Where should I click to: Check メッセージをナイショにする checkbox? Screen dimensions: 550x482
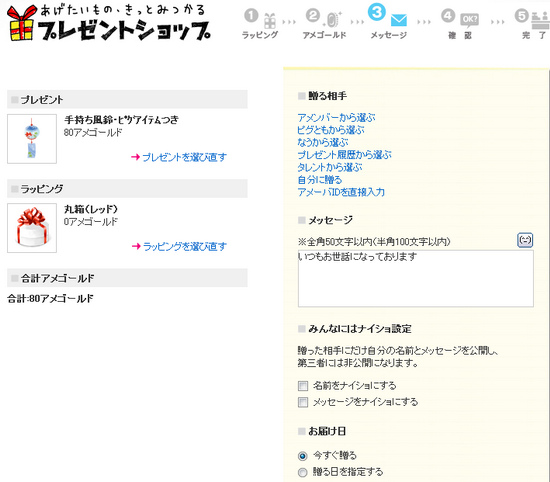[x=303, y=402]
